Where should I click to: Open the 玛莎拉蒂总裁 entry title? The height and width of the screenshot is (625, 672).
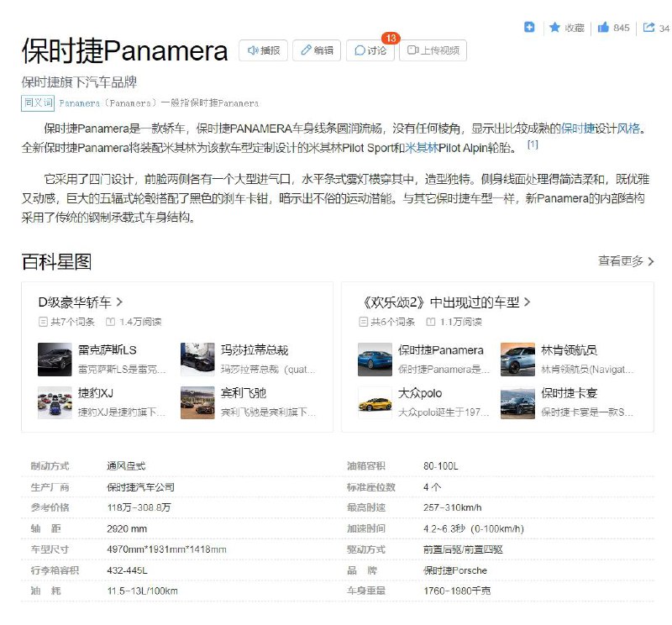coord(255,350)
